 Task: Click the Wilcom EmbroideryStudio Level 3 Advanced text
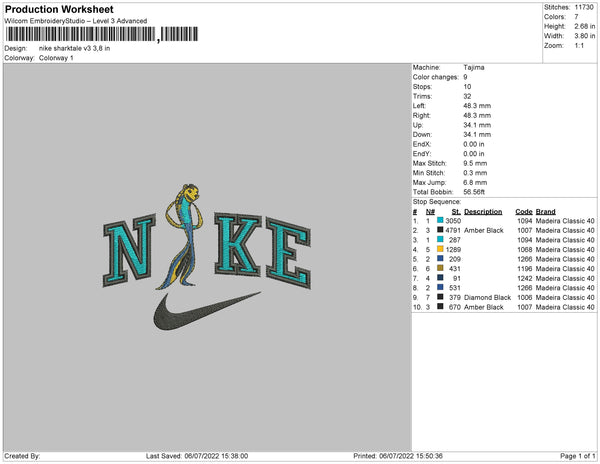75,21
